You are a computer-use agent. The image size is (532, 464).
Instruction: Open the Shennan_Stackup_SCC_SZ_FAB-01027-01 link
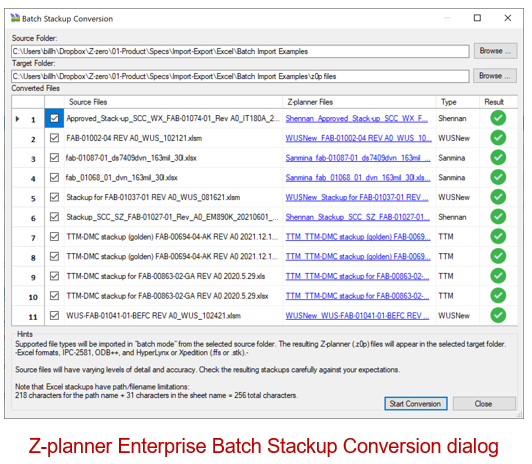click(x=357, y=217)
